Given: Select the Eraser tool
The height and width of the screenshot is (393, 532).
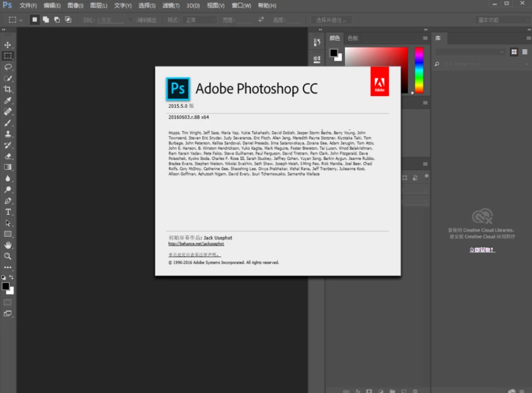Looking at the screenshot, I should click(8, 156).
